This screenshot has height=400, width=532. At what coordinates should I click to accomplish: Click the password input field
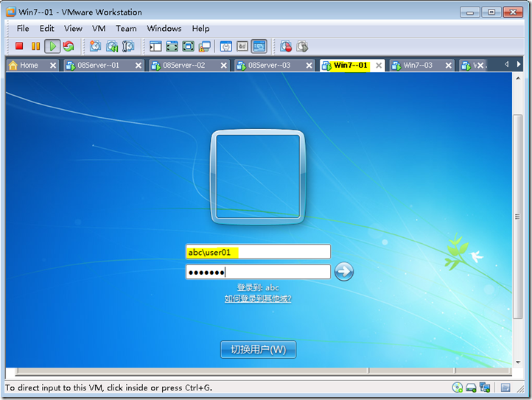pyautogui.click(x=258, y=272)
